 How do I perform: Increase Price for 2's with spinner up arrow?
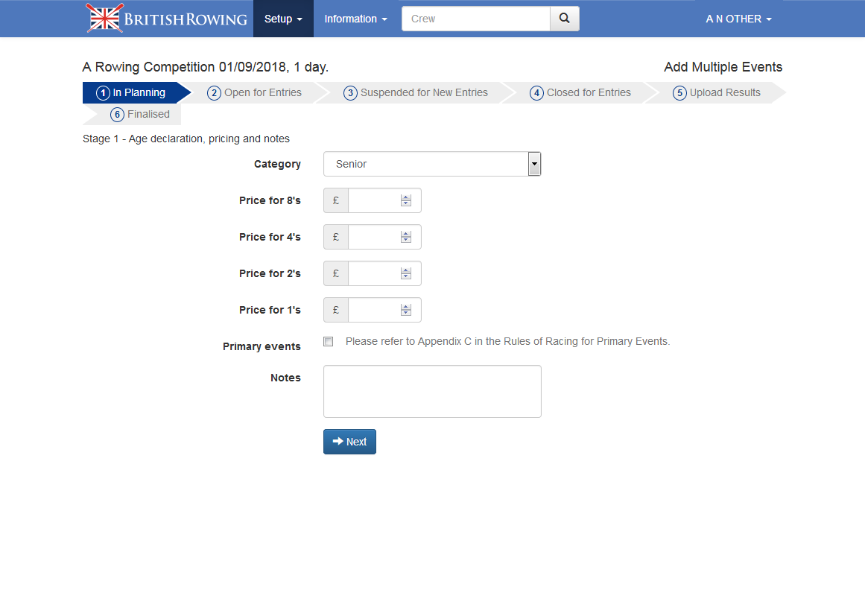click(406, 270)
